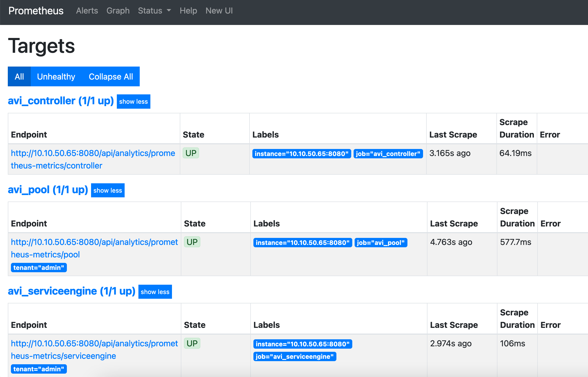The image size is (588, 377).
Task: Select the All targets filter
Action: pos(19,76)
